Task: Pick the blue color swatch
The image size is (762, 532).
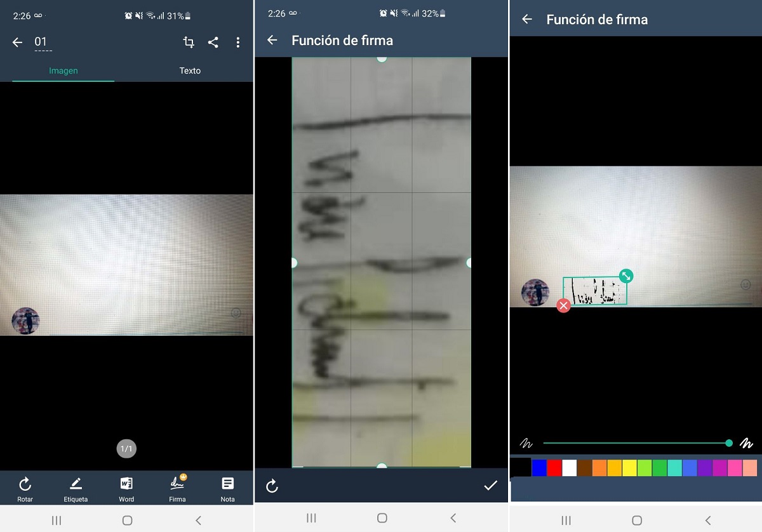Action: point(539,468)
